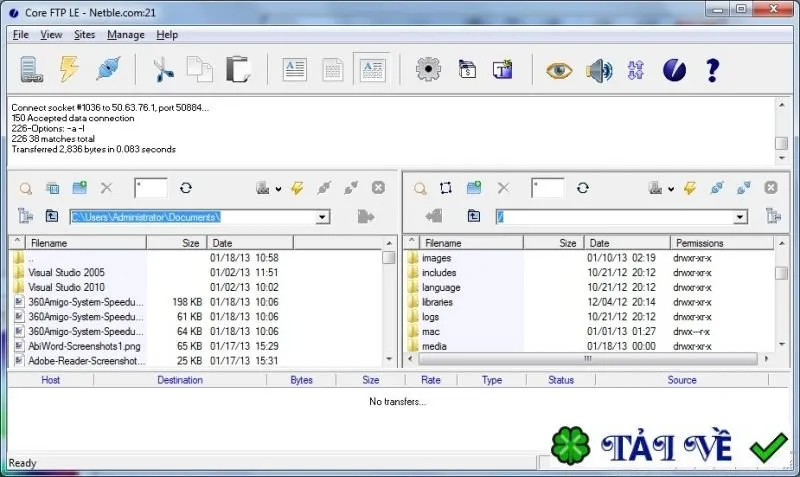Click the up directory icon in remote pane
Viewport: 800px width, 477px height.
click(473, 216)
